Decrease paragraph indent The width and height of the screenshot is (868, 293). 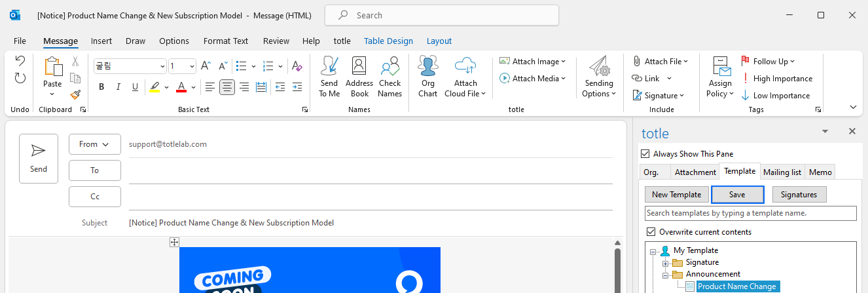280,87
